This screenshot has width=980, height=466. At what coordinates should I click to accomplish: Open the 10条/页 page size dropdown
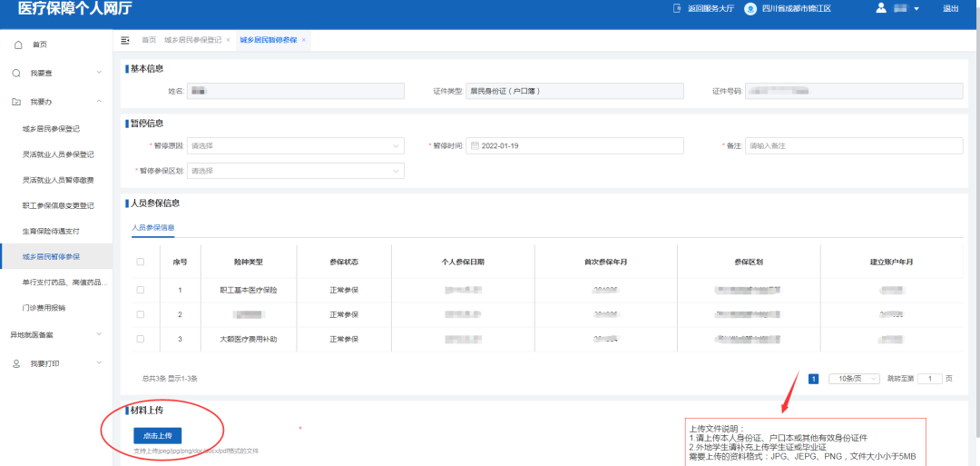coord(854,379)
